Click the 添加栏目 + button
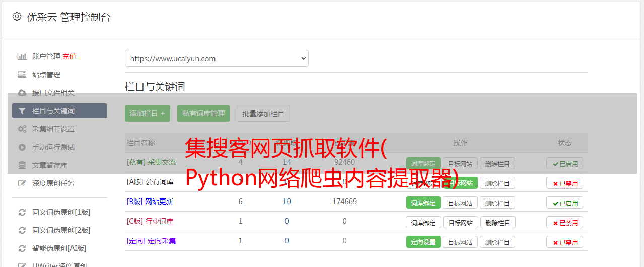The image size is (644, 267). click(x=148, y=113)
